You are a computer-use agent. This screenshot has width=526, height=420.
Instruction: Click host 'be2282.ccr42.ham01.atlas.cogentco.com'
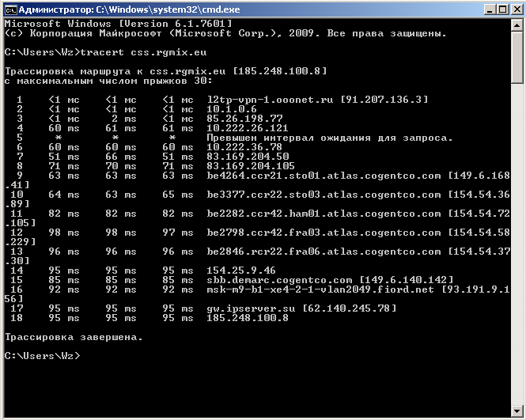[x=324, y=214]
